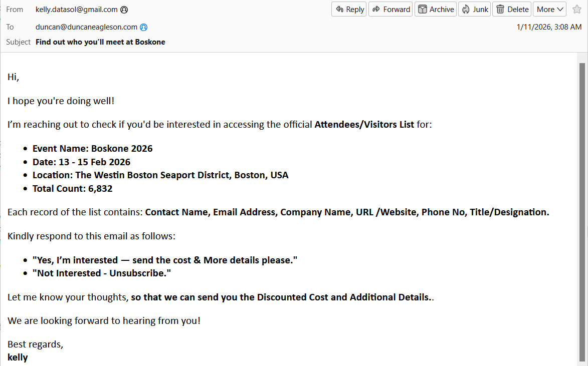Click the "kelly" signature at the bottom
Screen dimensions: 588x366
pyautogui.click(x=18, y=357)
